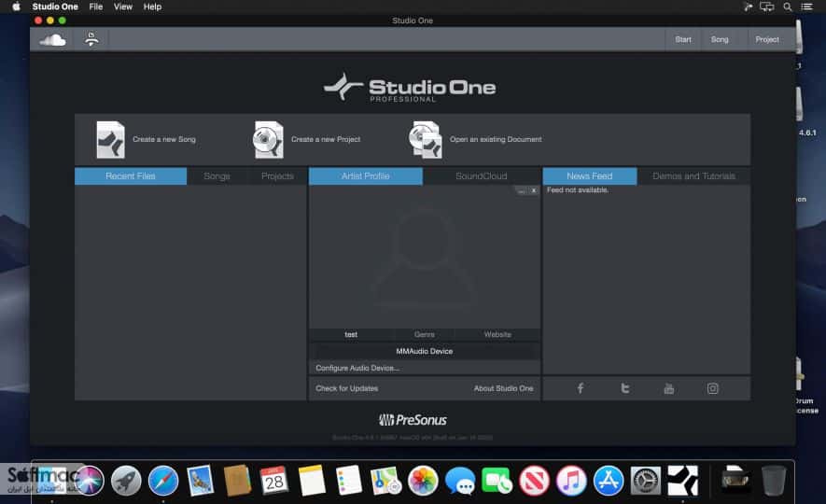Screen dimensions: 826x504
Task: Open App Store icon in Dock
Action: (609, 481)
